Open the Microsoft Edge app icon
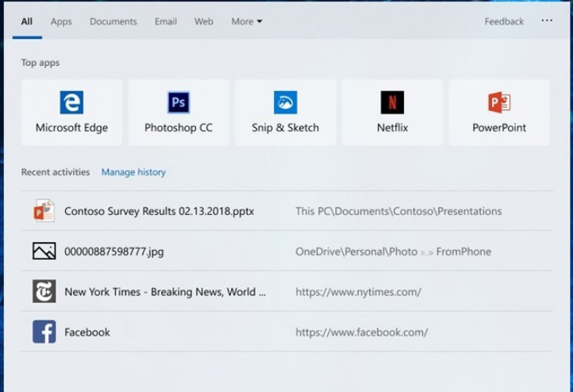This screenshot has height=392, width=573. [71, 102]
